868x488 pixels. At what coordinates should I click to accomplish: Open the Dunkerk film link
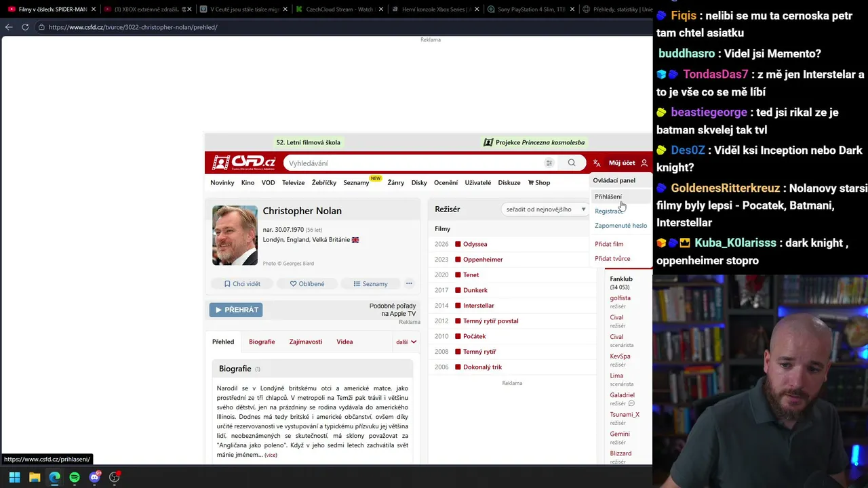pyautogui.click(x=475, y=290)
